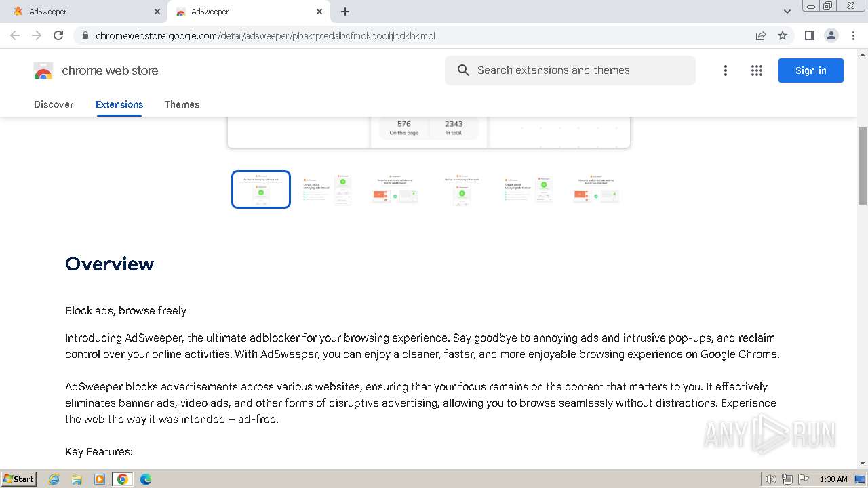Viewport: 868px width, 488px height.
Task: Open the Extensions tab
Action: click(119, 104)
